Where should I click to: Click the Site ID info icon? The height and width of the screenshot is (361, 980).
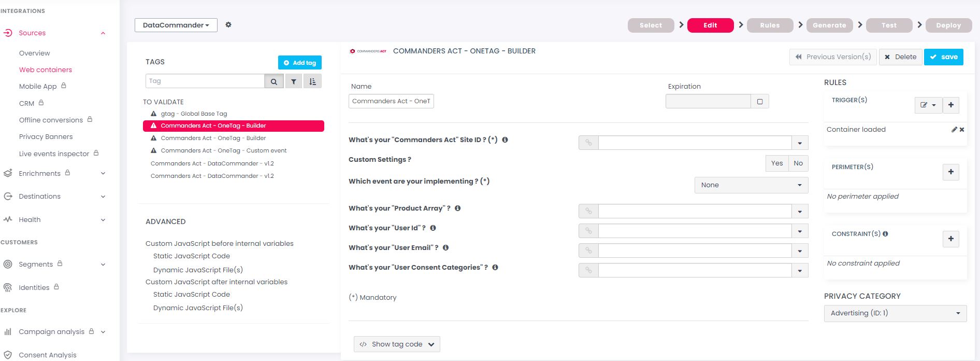click(505, 140)
